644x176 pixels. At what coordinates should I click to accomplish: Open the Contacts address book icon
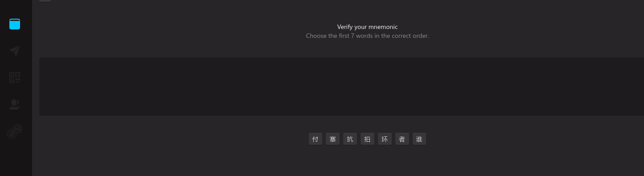(15, 104)
